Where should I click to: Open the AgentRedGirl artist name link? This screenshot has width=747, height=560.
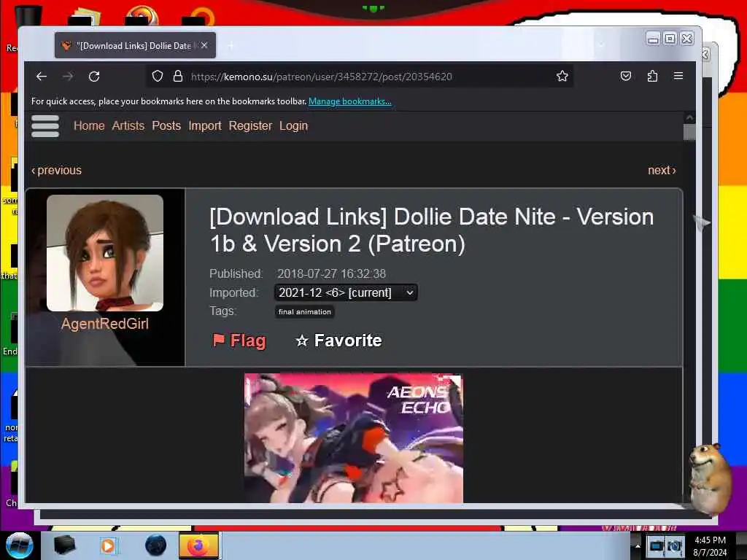click(x=105, y=324)
